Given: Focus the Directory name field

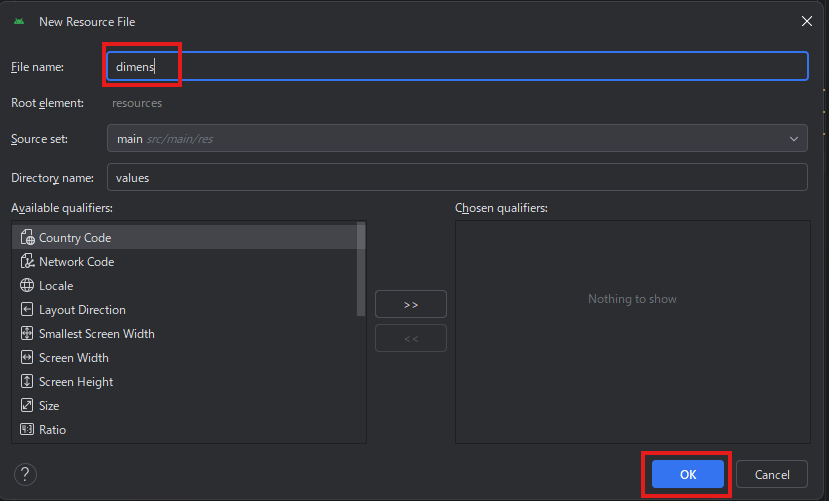Looking at the screenshot, I should tap(457, 177).
